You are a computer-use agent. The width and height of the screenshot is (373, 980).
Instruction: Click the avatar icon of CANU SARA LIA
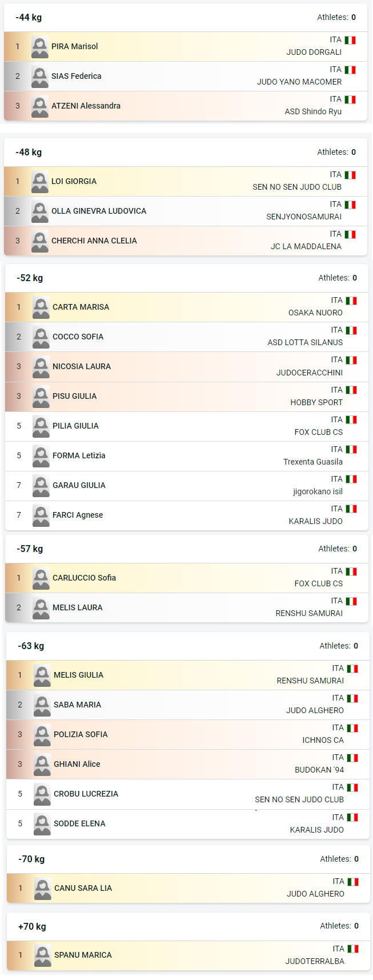(x=43, y=889)
